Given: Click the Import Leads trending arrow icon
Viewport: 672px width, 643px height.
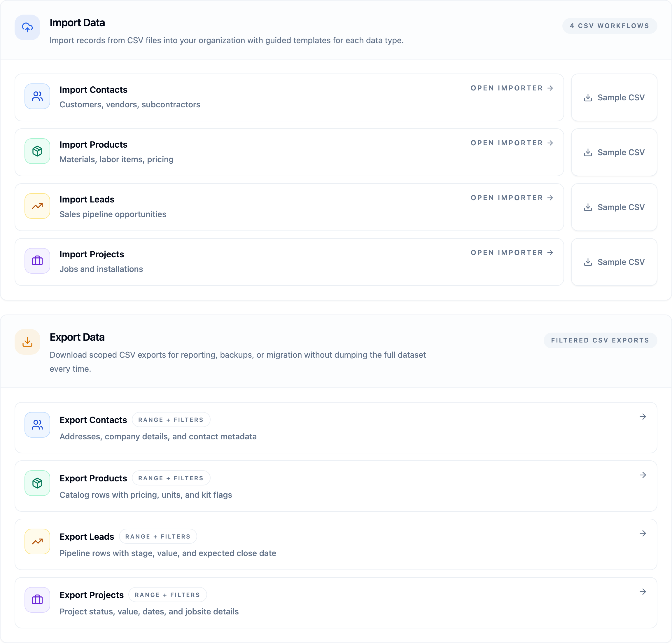Looking at the screenshot, I should click(37, 206).
